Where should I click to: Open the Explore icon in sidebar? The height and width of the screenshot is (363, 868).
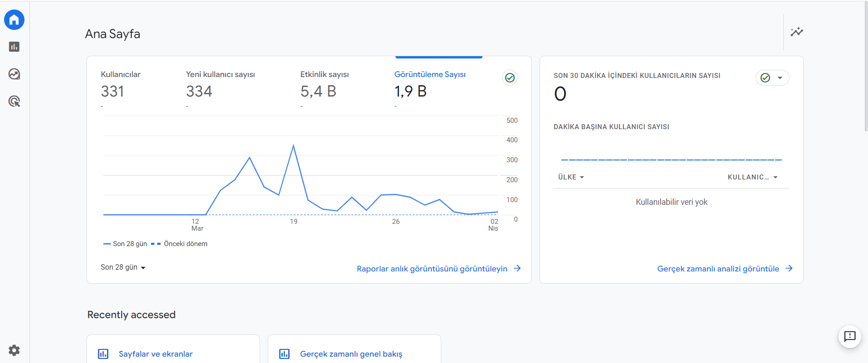pos(14,74)
